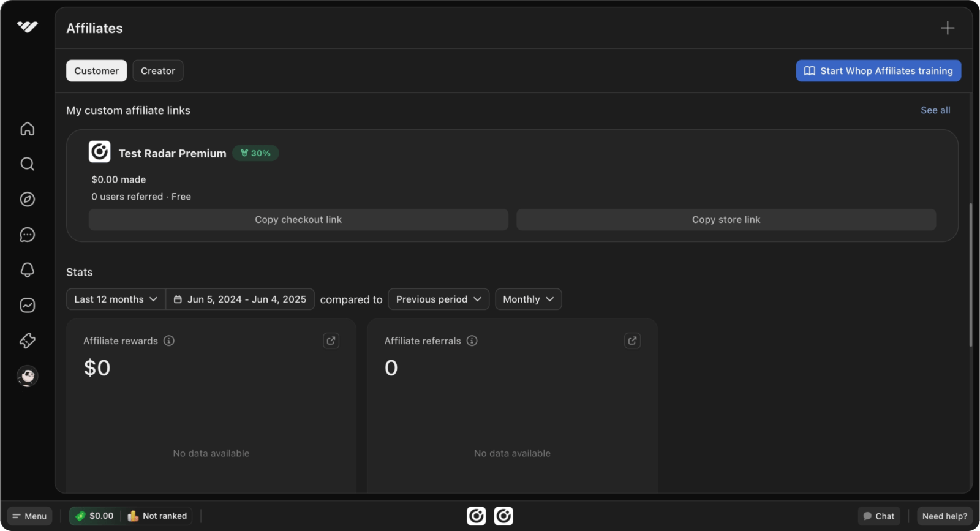Click the Affiliate referrals label
Image resolution: width=980 pixels, height=531 pixels.
tap(423, 341)
